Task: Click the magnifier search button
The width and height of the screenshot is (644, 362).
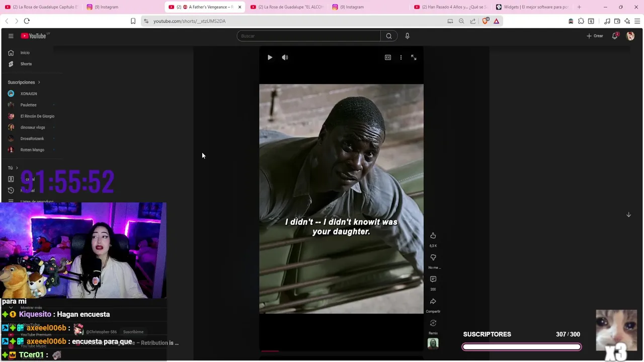Action: point(389,36)
